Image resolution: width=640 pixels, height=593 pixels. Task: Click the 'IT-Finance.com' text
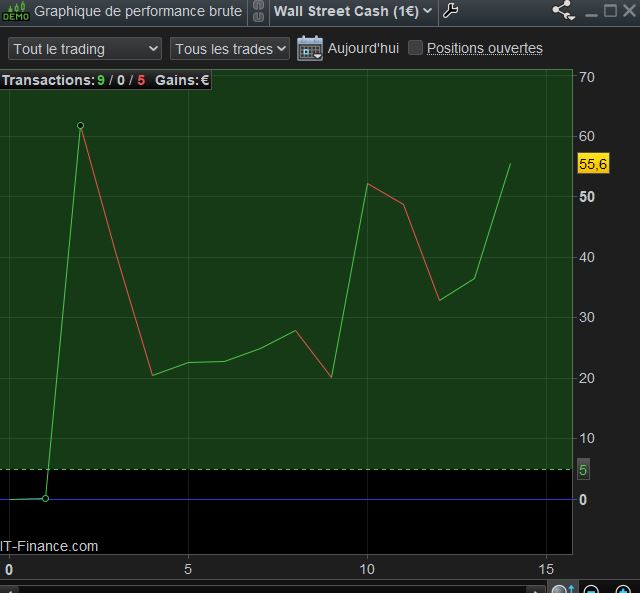(x=49, y=546)
